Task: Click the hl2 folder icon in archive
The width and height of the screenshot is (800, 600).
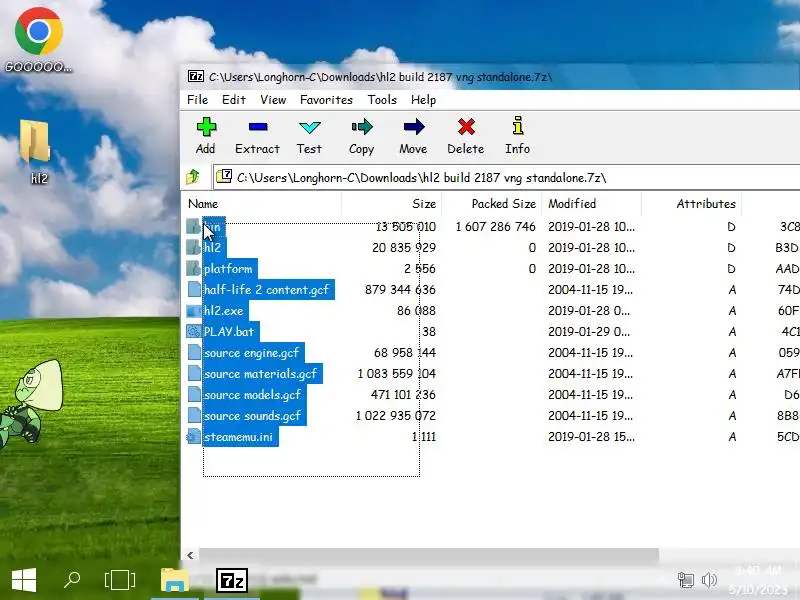Action: click(x=193, y=247)
